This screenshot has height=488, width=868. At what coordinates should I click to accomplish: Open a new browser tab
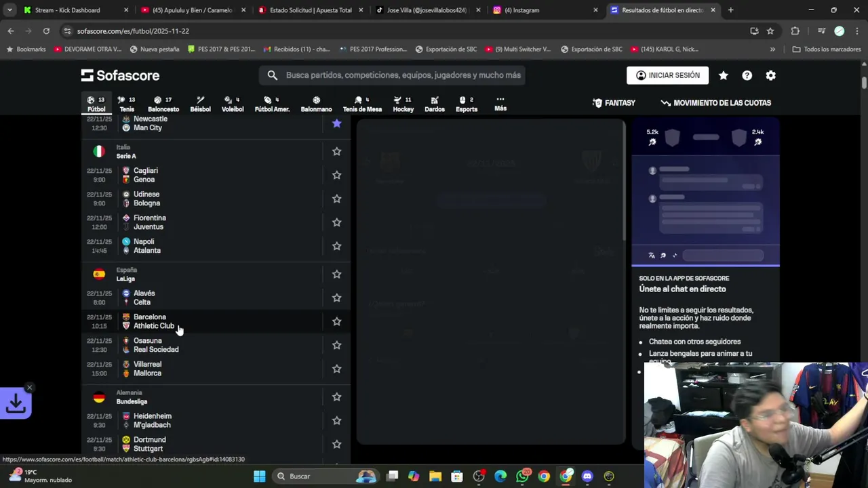tap(730, 10)
